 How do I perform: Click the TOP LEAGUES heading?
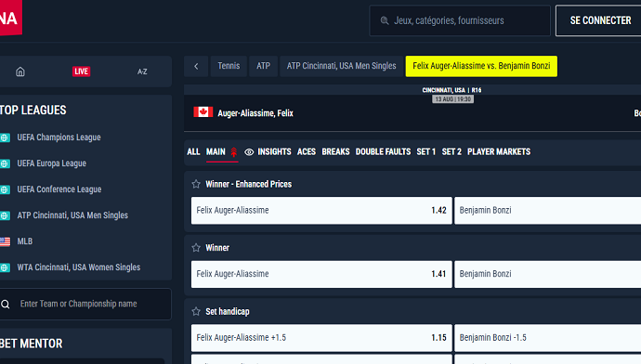(x=33, y=110)
